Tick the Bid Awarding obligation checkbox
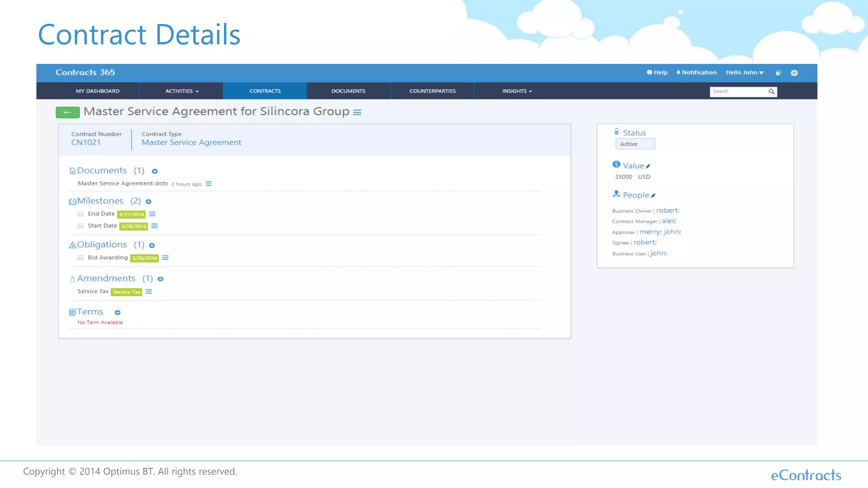The image size is (868, 488). [81, 258]
